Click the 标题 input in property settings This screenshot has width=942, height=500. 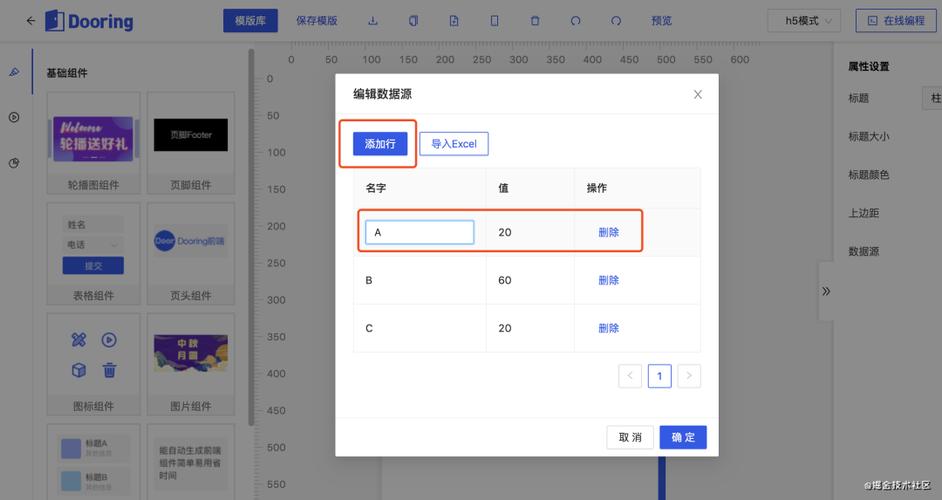click(x=932, y=98)
